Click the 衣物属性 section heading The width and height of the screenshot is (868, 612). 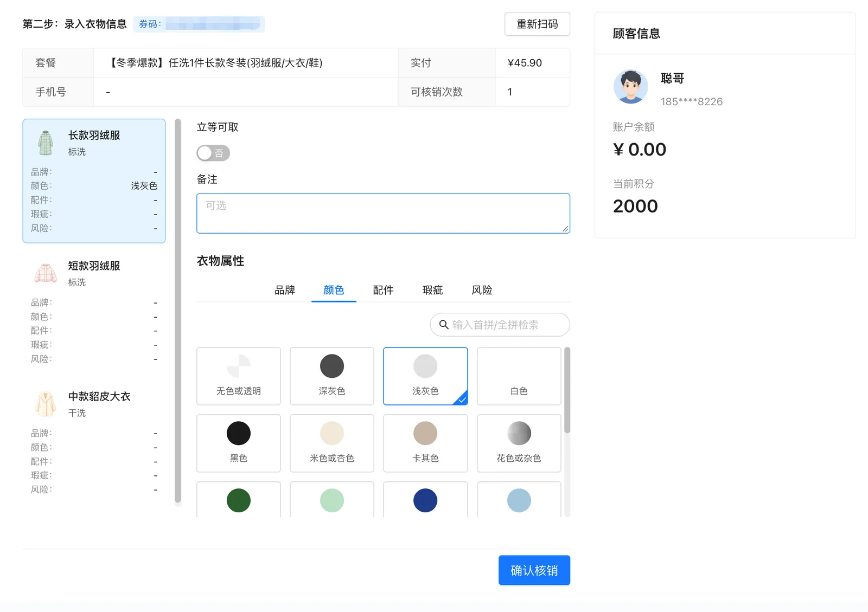click(x=220, y=261)
